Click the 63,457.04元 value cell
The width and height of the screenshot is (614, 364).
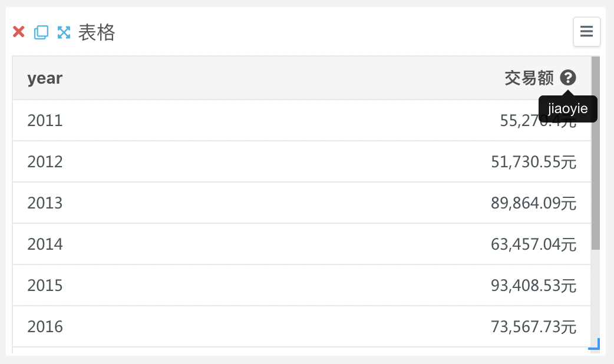tap(533, 244)
